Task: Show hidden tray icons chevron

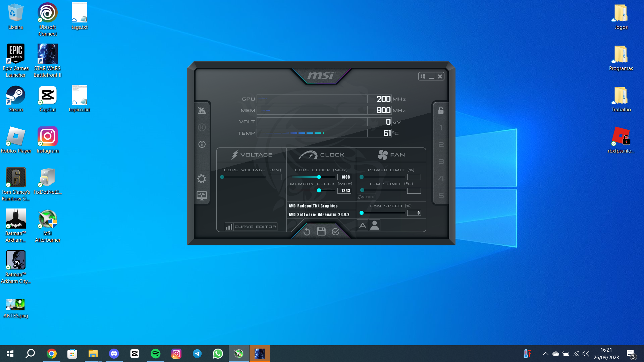Action: (546, 354)
